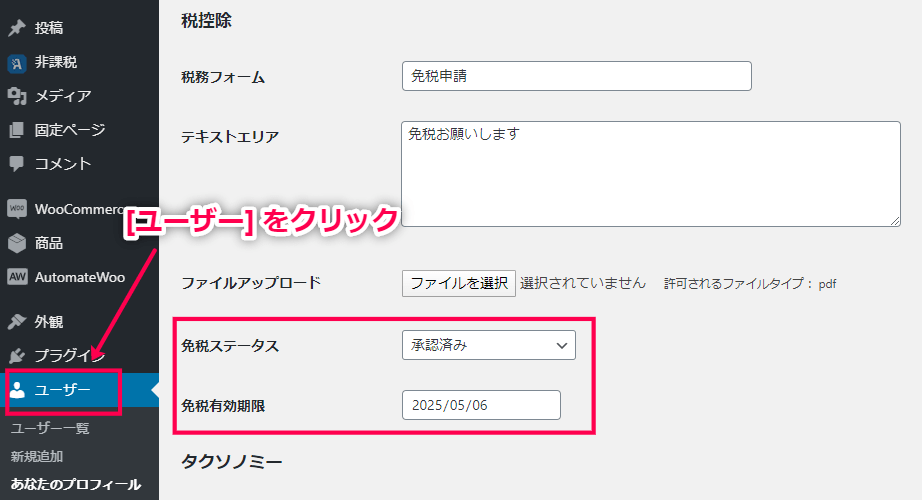Click the 税務フォーム input containing 免税申請
Viewport: 922px width, 500px height.
click(x=576, y=76)
